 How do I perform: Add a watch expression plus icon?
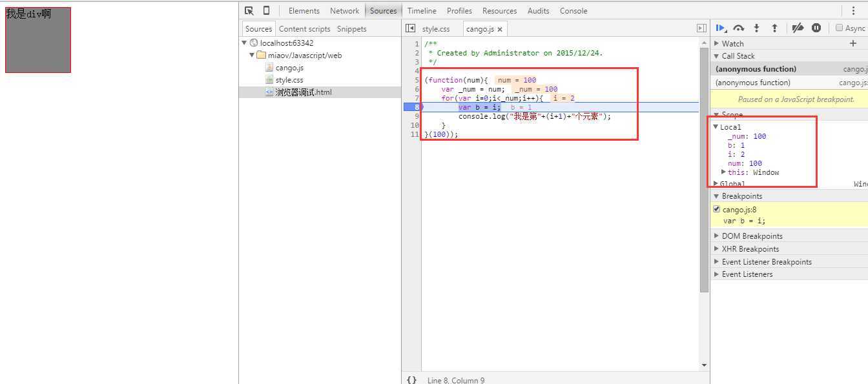tap(853, 43)
